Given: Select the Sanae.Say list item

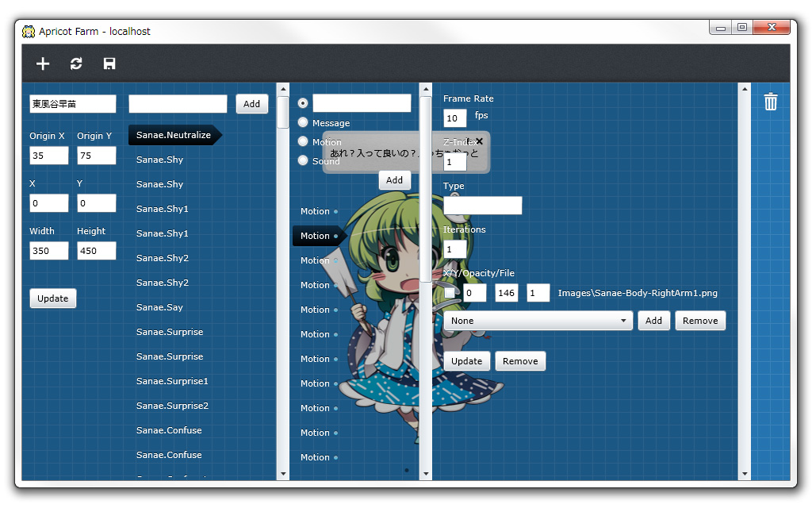Looking at the screenshot, I should [159, 307].
